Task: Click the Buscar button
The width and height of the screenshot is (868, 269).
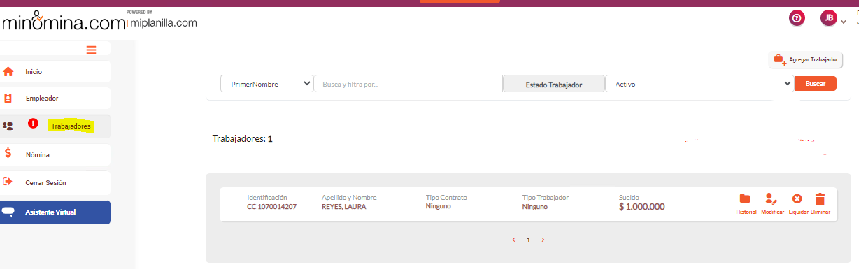Action: (x=816, y=84)
